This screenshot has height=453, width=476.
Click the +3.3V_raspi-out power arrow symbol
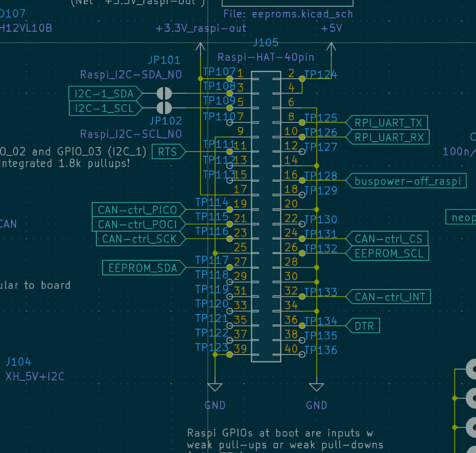coord(201,48)
